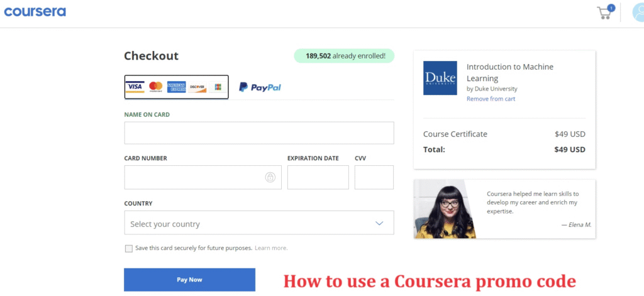
Task: Select the Discover card icon
Action: (x=197, y=87)
